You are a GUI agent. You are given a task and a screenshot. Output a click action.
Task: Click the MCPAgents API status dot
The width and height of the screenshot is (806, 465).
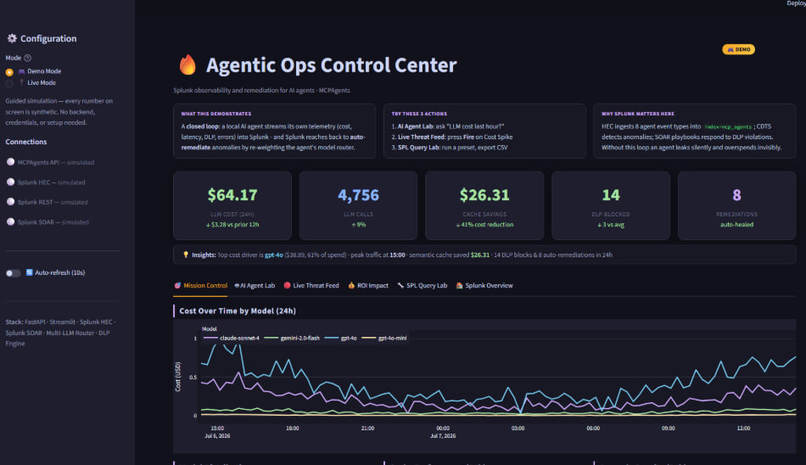tap(10, 162)
